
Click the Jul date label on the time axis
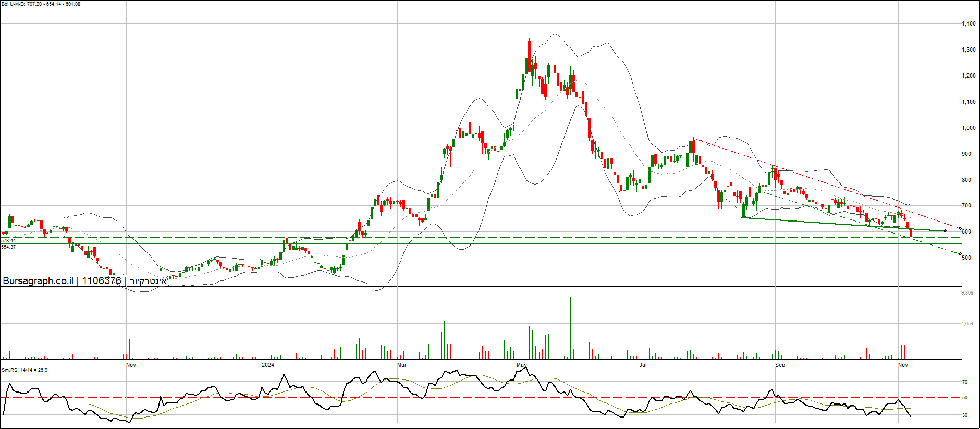(643, 365)
